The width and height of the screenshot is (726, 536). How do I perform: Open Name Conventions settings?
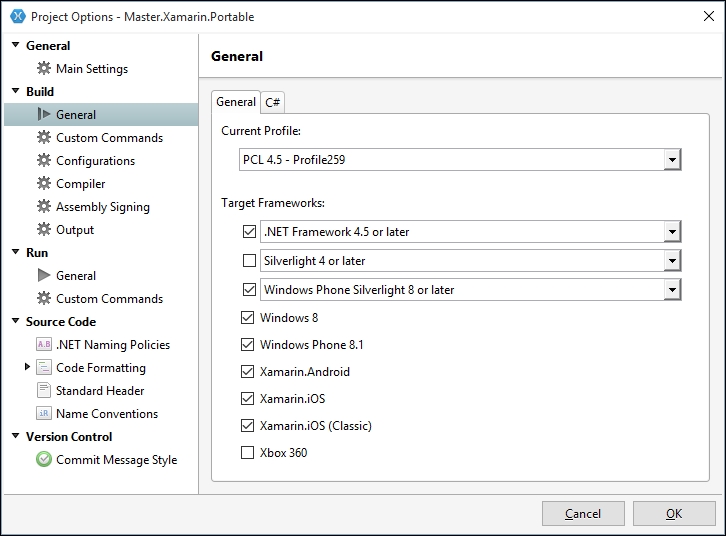107,414
